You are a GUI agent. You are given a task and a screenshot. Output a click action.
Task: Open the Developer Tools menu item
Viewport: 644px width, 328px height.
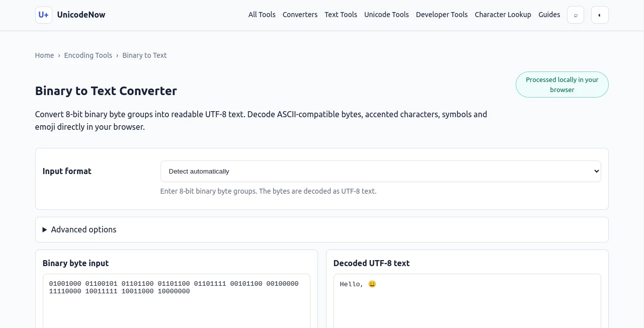point(442,15)
